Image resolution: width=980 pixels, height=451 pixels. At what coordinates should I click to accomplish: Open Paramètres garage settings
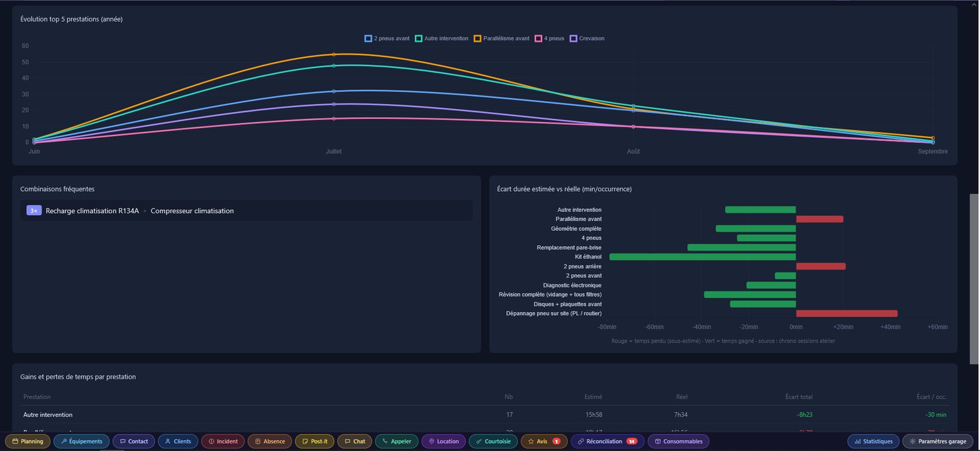tap(938, 441)
